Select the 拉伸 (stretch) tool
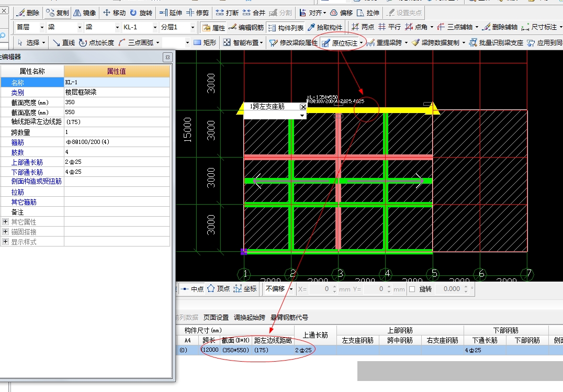 click(x=368, y=13)
